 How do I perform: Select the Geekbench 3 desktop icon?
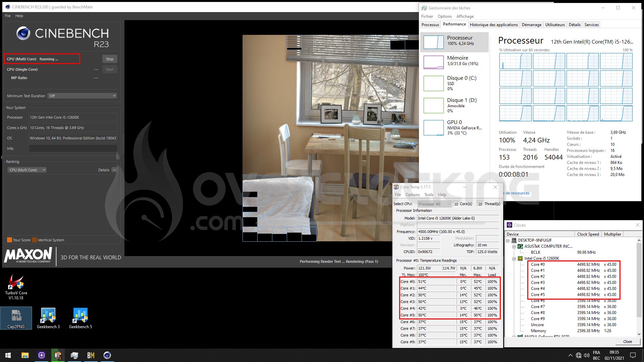coord(48,318)
